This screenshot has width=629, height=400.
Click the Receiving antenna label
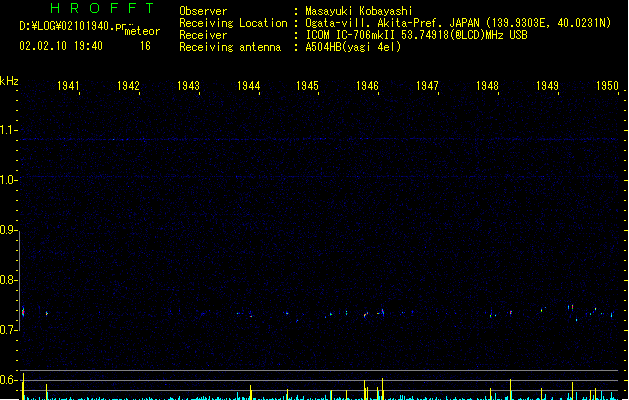pyautogui.click(x=230, y=47)
